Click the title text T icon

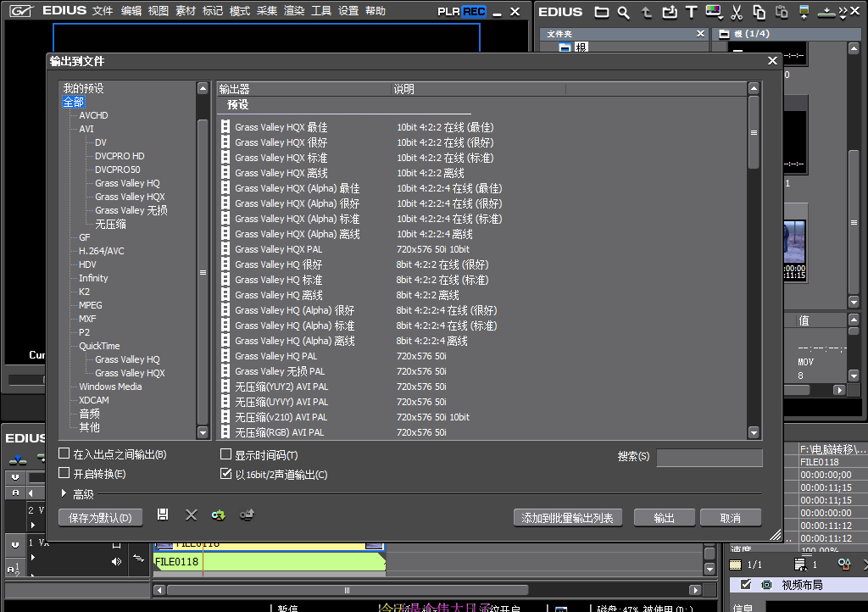tap(691, 12)
